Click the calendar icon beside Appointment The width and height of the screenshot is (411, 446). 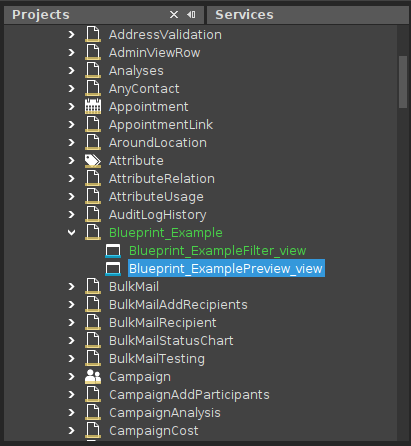tap(93, 107)
